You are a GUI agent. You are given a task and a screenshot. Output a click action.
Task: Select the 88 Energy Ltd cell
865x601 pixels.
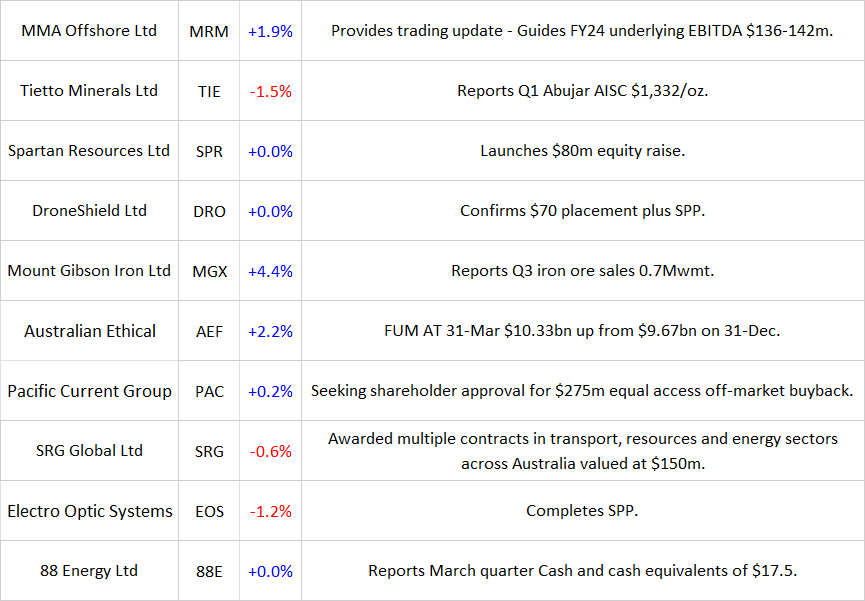[x=89, y=571]
